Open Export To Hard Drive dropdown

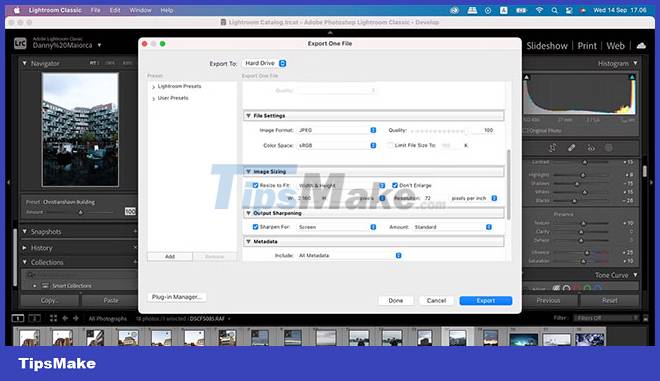[265, 63]
